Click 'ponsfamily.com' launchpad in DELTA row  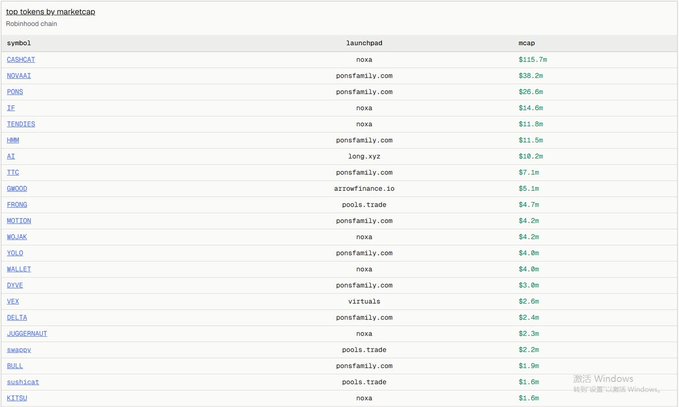364,318
